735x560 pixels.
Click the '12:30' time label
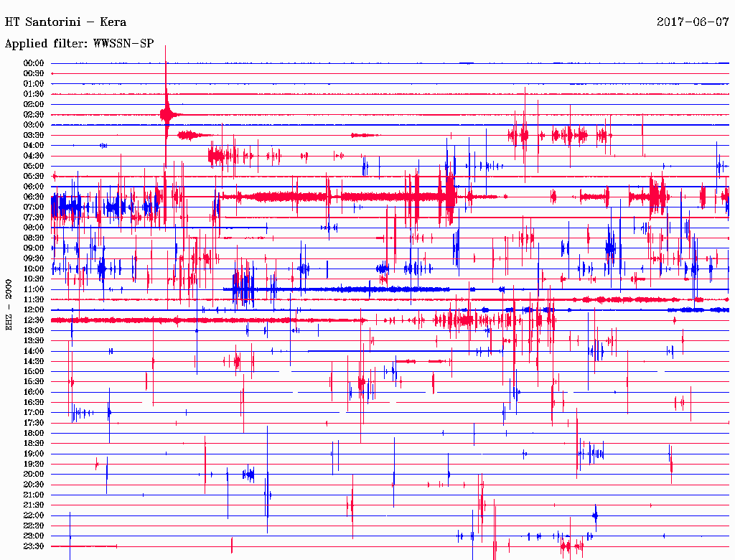[34, 320]
